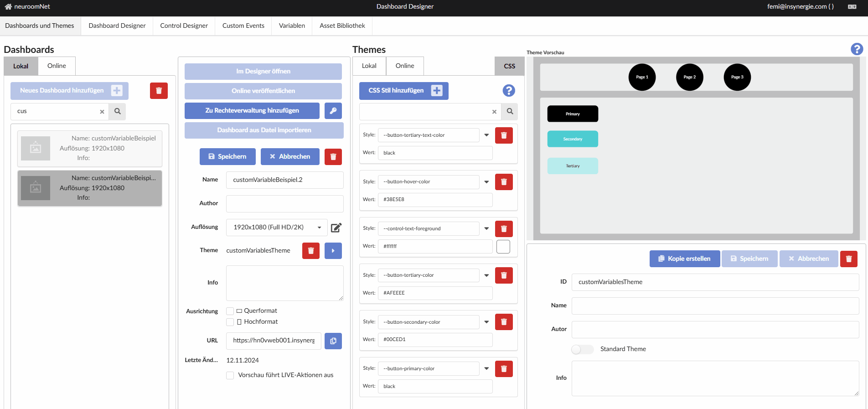Toggle the Standard Theme switch
Image resolution: width=868 pixels, height=409 pixels.
coord(582,349)
